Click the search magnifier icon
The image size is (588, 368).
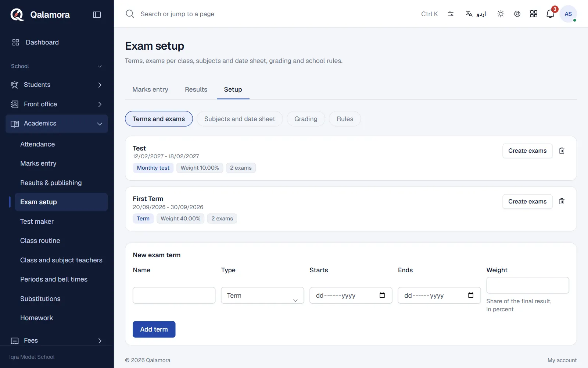[130, 14]
